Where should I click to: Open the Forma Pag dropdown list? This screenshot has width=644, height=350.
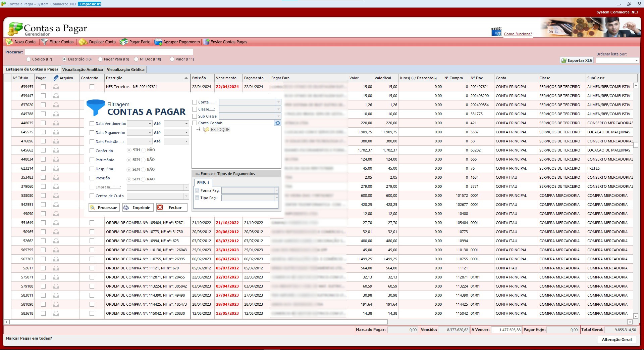276,190
